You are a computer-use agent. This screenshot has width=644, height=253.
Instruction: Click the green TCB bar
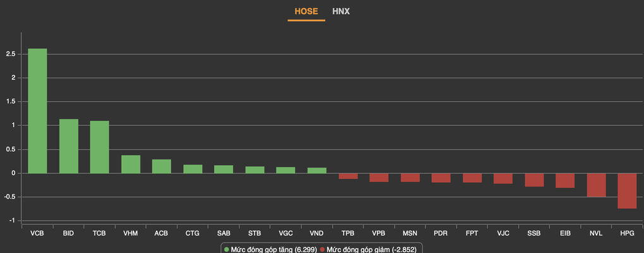pos(99,147)
